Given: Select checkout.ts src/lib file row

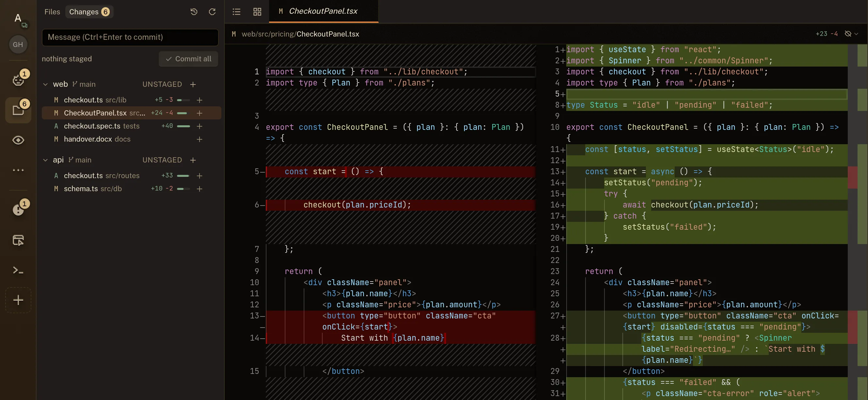Looking at the screenshot, I should (x=131, y=100).
